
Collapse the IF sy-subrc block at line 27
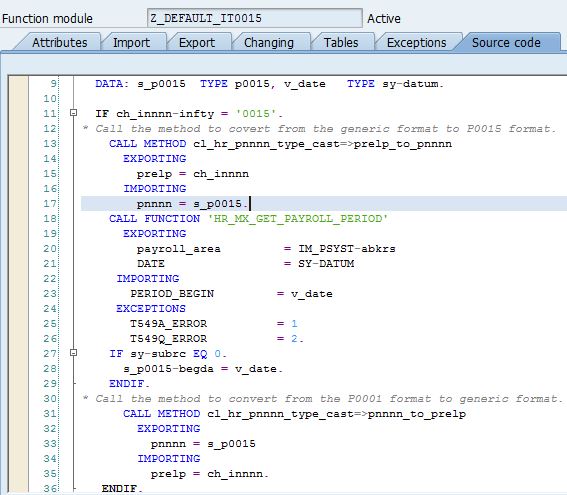[x=73, y=353]
